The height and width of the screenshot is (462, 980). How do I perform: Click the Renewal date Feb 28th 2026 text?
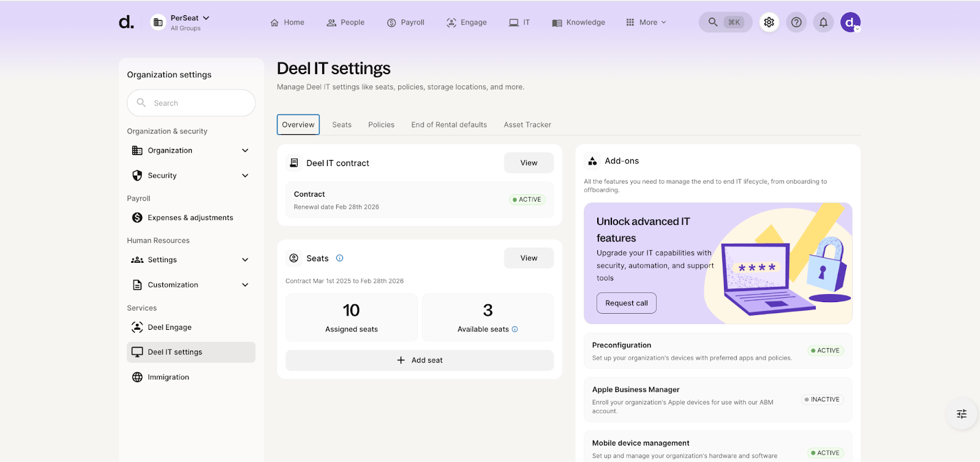(336, 207)
